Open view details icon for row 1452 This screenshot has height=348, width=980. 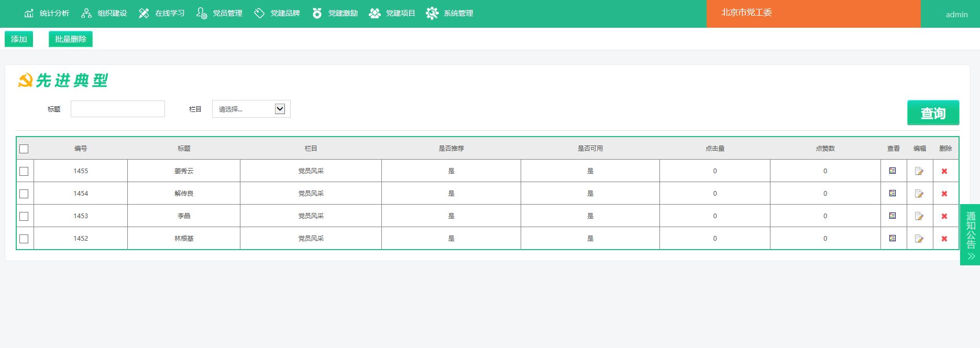click(893, 238)
